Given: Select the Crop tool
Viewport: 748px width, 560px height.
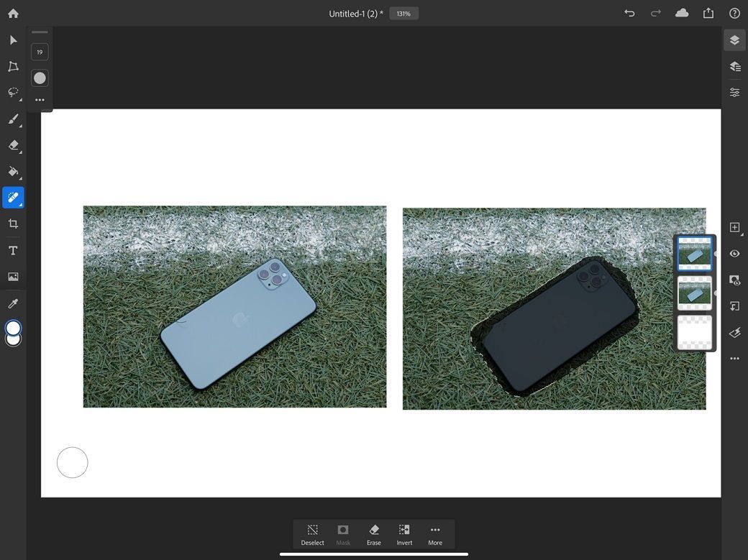Looking at the screenshot, I should [x=12, y=223].
